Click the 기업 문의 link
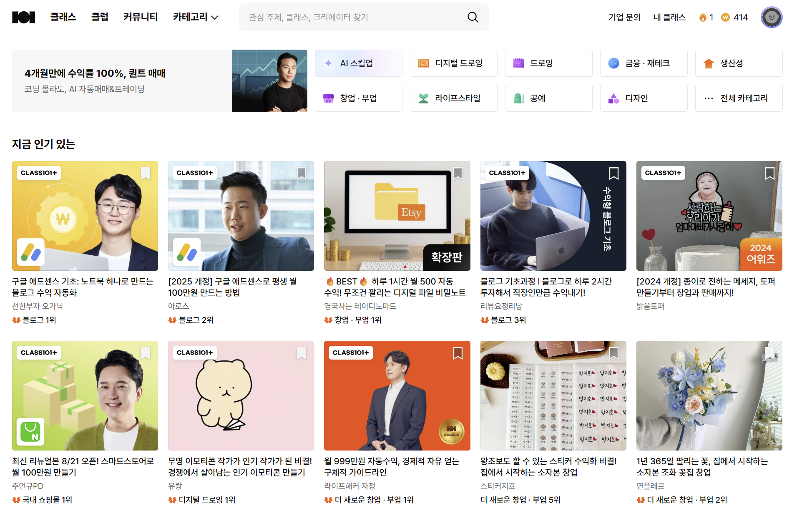Image resolution: width=812 pixels, height=511 pixels. [624, 18]
